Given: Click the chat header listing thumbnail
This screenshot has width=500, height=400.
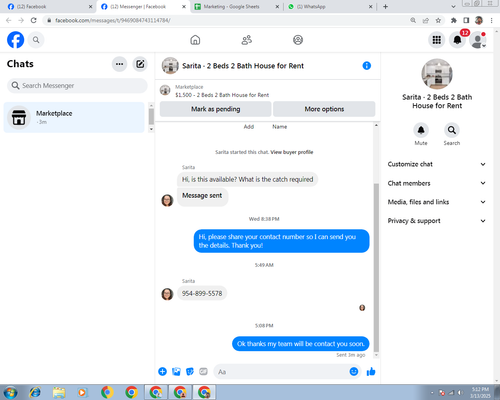Looking at the screenshot, I should pos(170,66).
